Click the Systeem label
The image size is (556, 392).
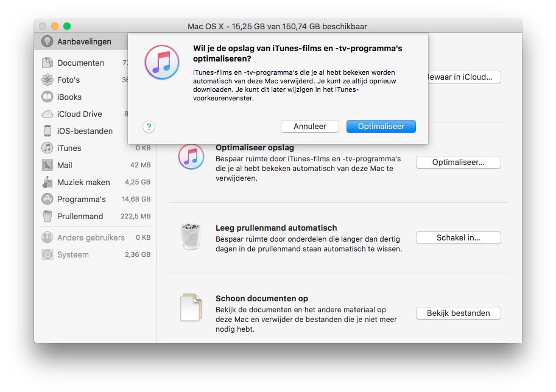73,254
